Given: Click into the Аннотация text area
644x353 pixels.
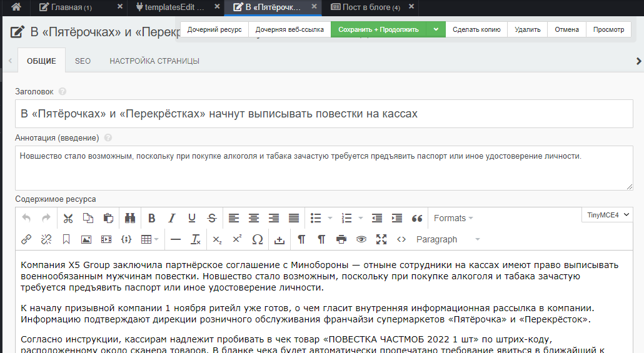Looking at the screenshot, I should click(x=324, y=168).
